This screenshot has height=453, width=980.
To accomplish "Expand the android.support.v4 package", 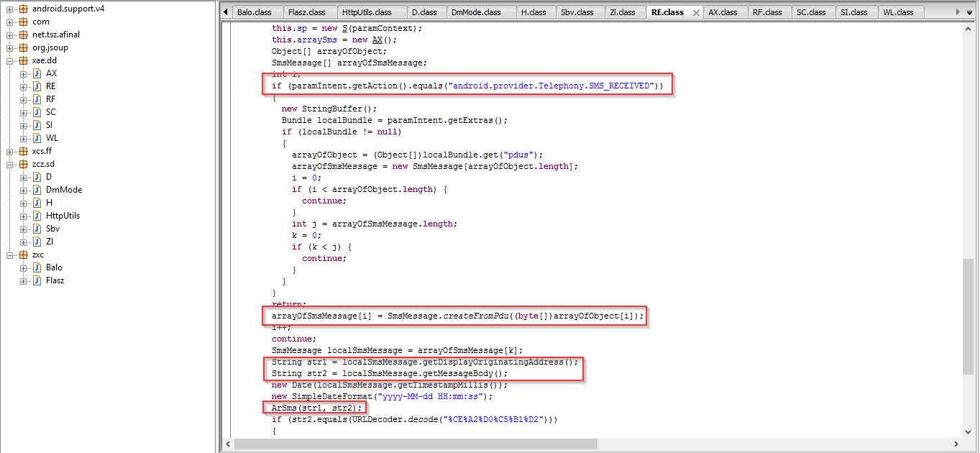I will tap(11, 9).
